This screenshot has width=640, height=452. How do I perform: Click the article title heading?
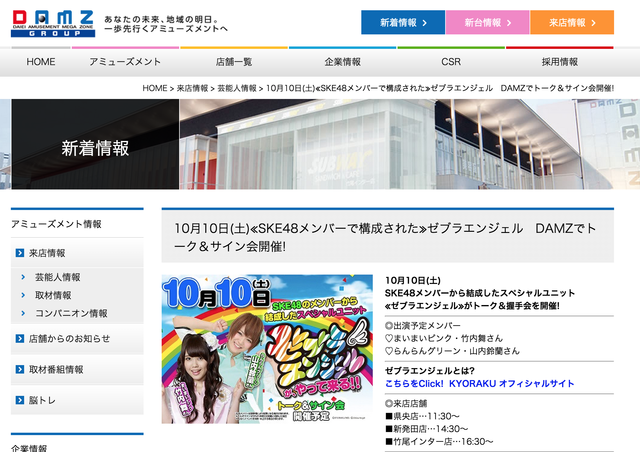point(385,237)
